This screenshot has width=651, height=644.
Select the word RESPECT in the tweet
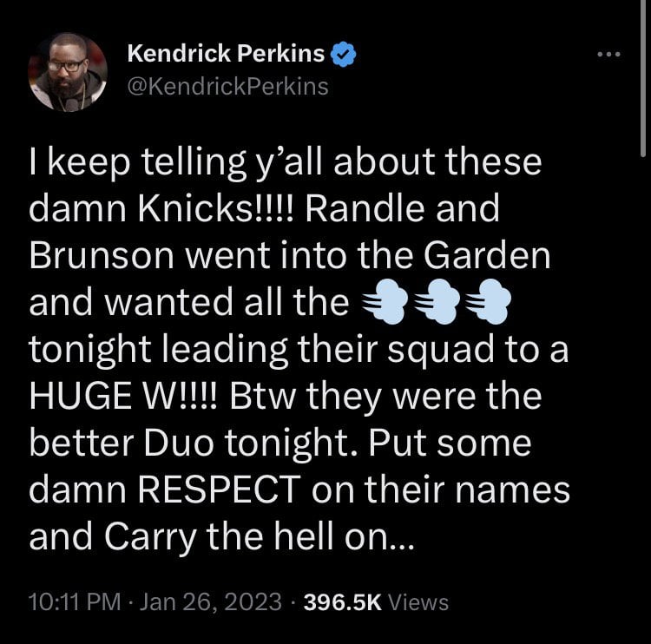click(220, 490)
